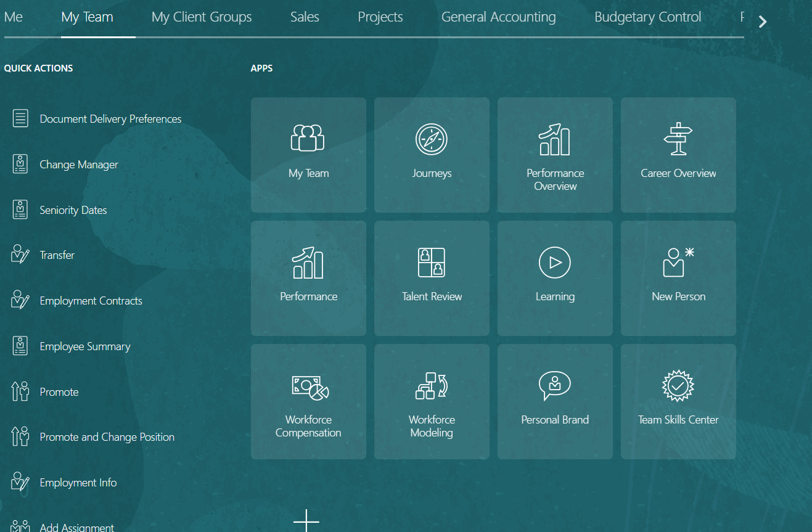Click the Transfer quick action icon
The width and height of the screenshot is (812, 532).
click(x=20, y=255)
